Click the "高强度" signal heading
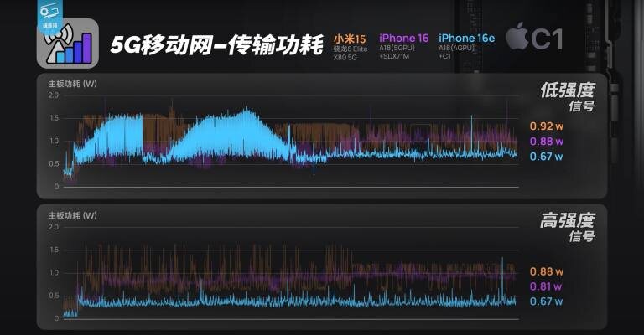 click(x=568, y=220)
